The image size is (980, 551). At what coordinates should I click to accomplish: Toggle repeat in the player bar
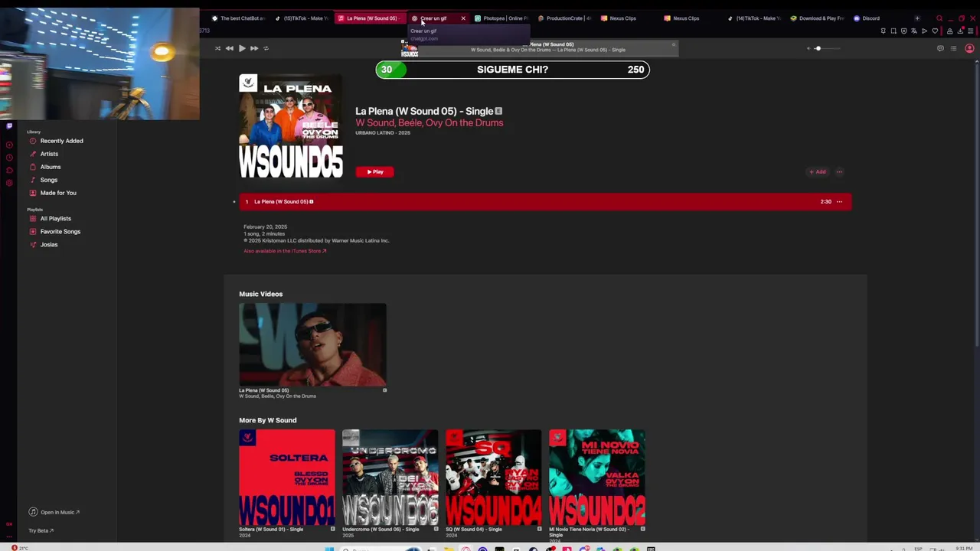pyautogui.click(x=266, y=48)
